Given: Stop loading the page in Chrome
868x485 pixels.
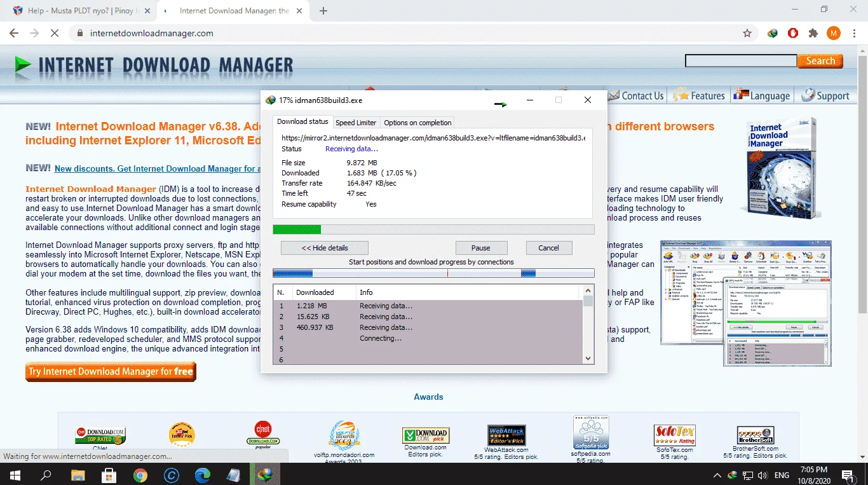Looking at the screenshot, I should tap(55, 33).
